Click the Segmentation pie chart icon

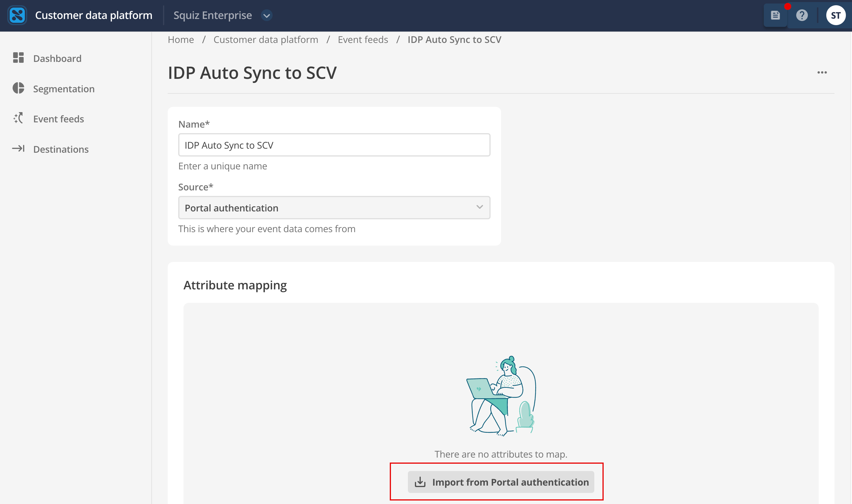click(x=18, y=88)
